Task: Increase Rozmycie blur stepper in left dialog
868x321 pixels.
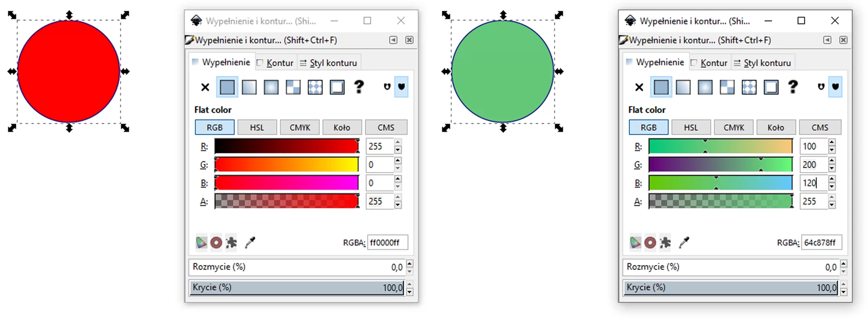Action: [x=409, y=263]
